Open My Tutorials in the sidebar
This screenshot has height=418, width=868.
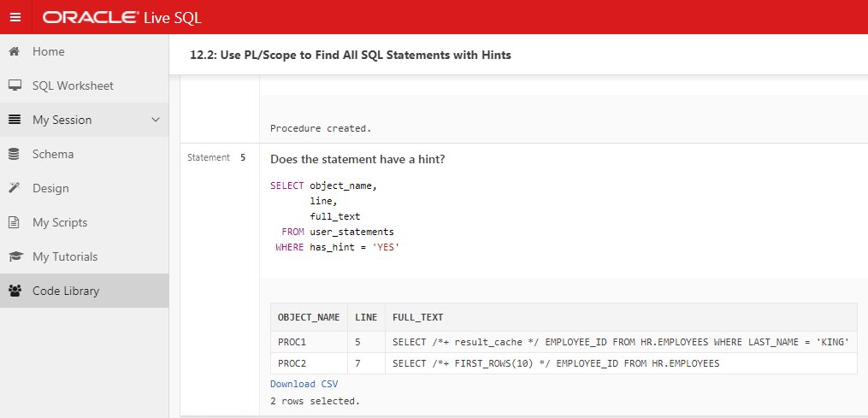point(84,256)
